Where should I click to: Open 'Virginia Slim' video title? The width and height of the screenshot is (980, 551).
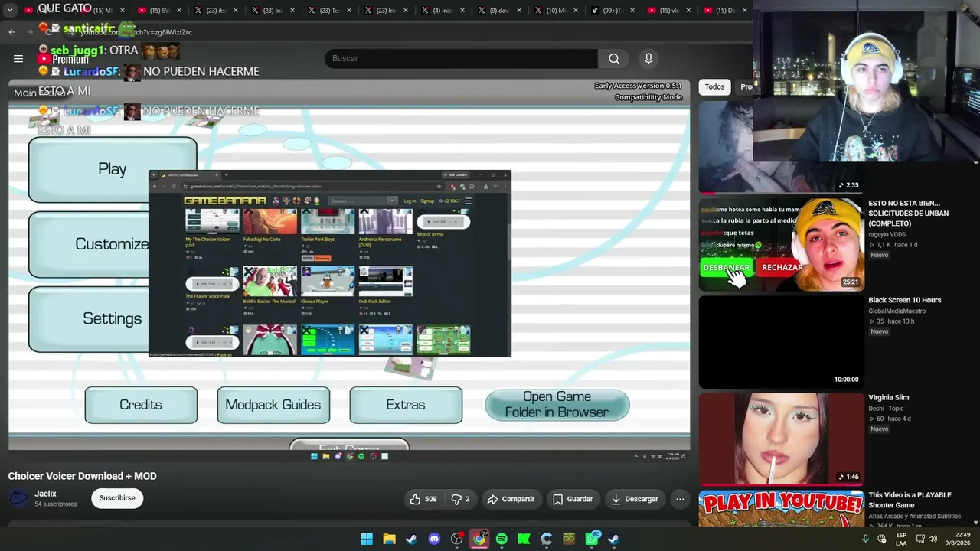(889, 398)
